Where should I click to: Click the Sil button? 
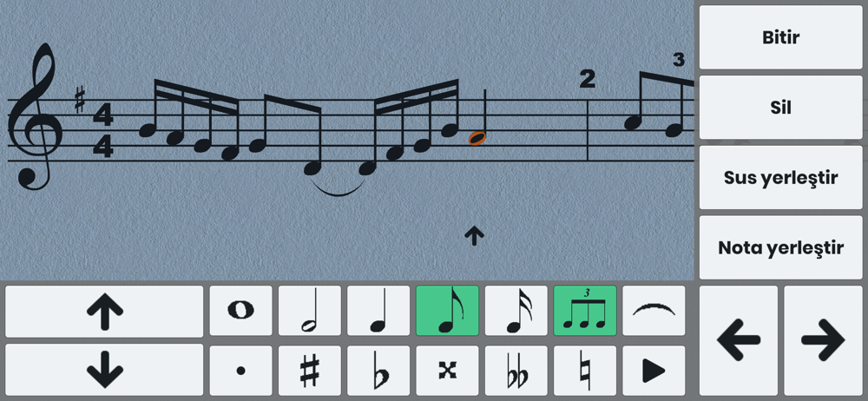[780, 108]
